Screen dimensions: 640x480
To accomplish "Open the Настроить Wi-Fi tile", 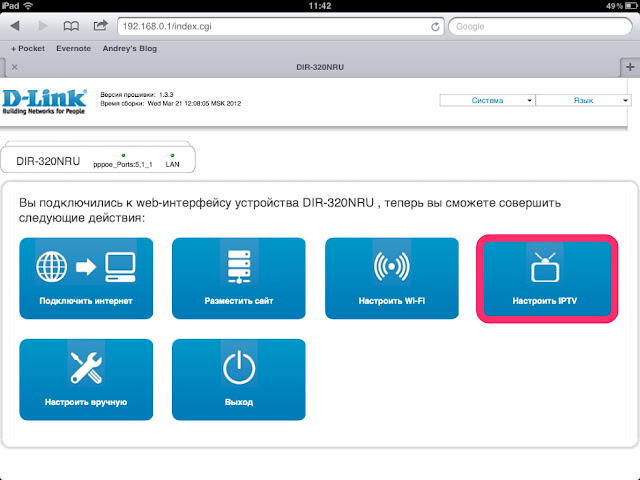I will tap(392, 278).
